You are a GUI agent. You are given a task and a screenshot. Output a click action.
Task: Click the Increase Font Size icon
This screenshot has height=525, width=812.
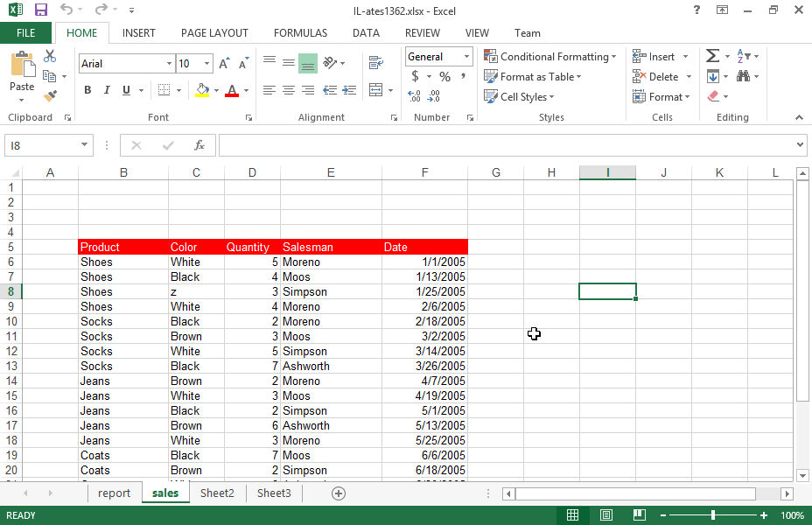click(x=225, y=64)
